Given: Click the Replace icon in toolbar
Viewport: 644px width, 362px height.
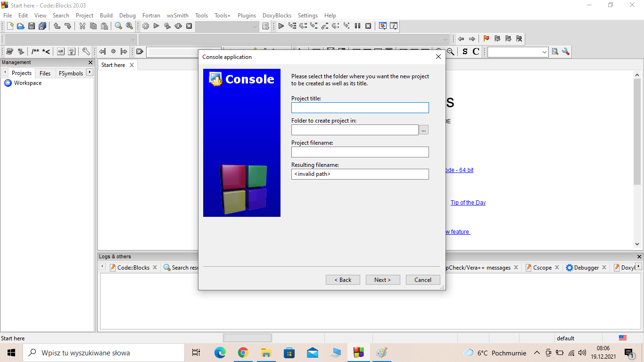Looking at the screenshot, I should point(129,26).
